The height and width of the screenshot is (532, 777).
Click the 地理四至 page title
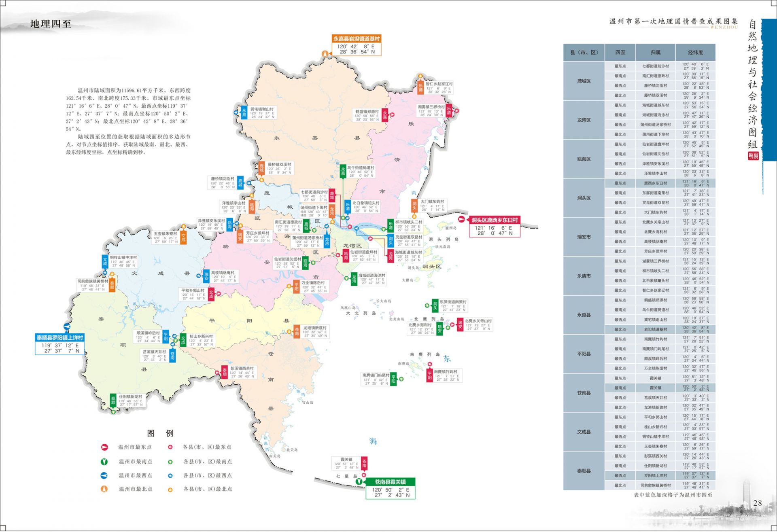[51, 24]
